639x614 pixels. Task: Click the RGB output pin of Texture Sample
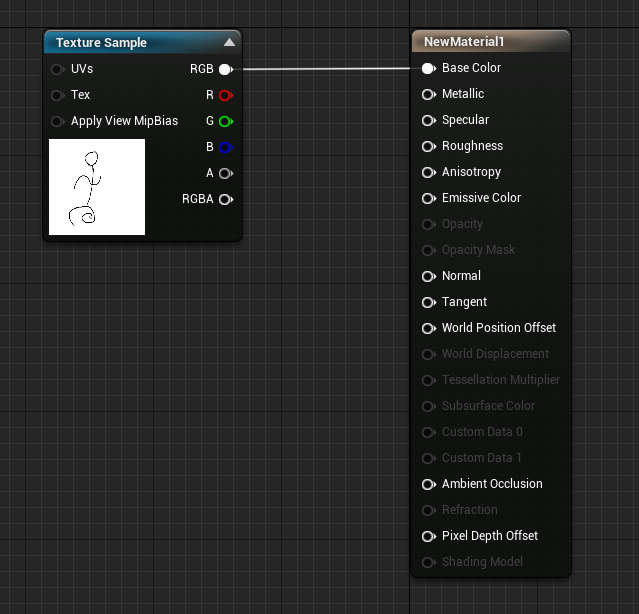pyautogui.click(x=226, y=69)
